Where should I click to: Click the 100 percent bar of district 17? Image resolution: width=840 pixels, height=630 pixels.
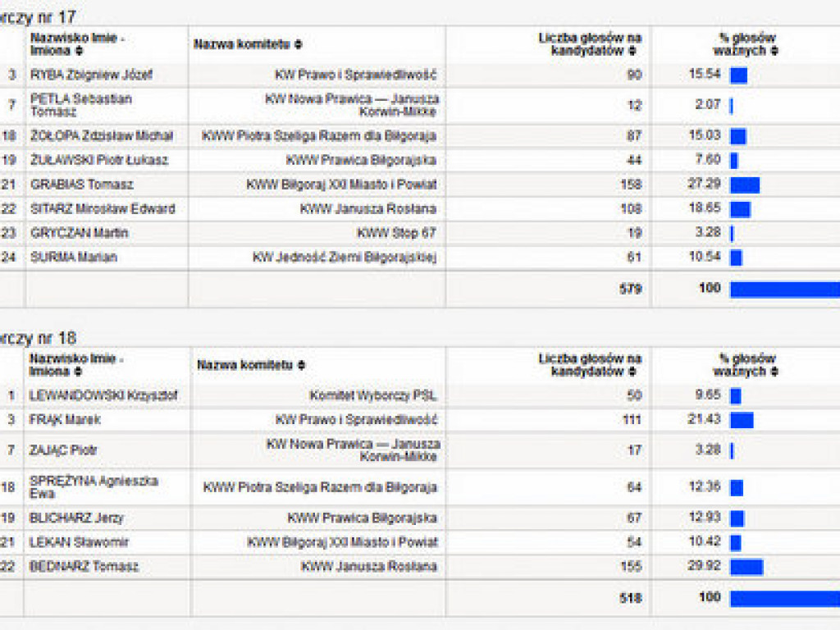click(x=785, y=290)
